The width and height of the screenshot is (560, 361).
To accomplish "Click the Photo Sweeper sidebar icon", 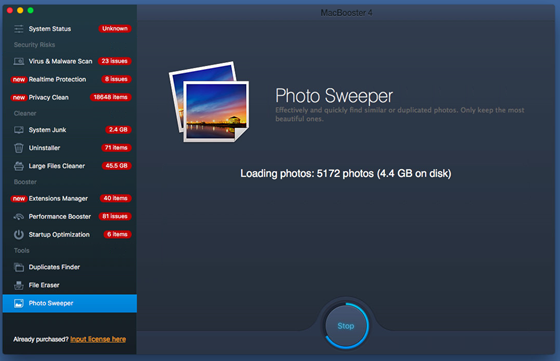I will coord(19,303).
